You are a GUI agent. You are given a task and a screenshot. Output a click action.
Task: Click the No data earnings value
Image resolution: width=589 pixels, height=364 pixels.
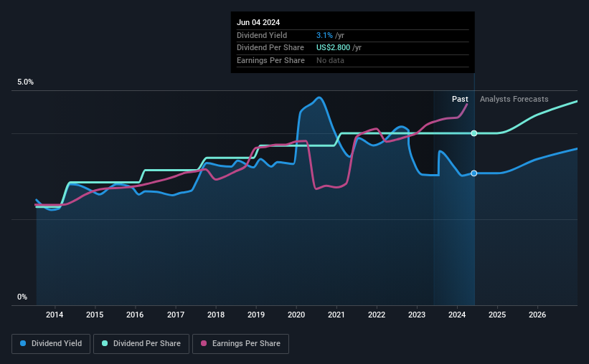coord(330,60)
